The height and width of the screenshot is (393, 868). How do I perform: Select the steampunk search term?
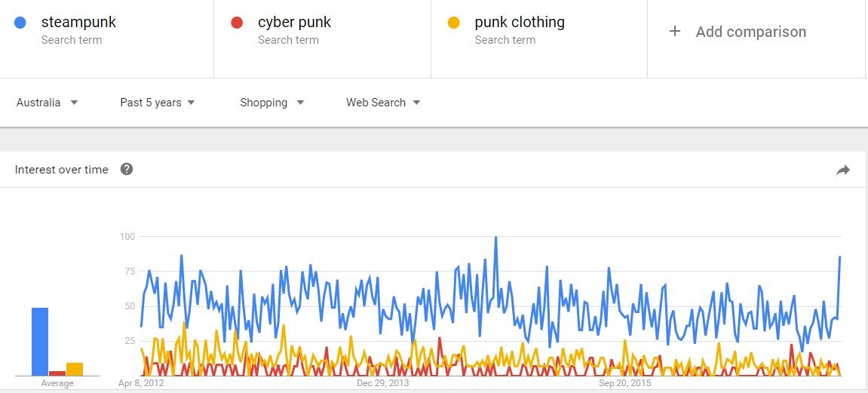click(x=78, y=23)
